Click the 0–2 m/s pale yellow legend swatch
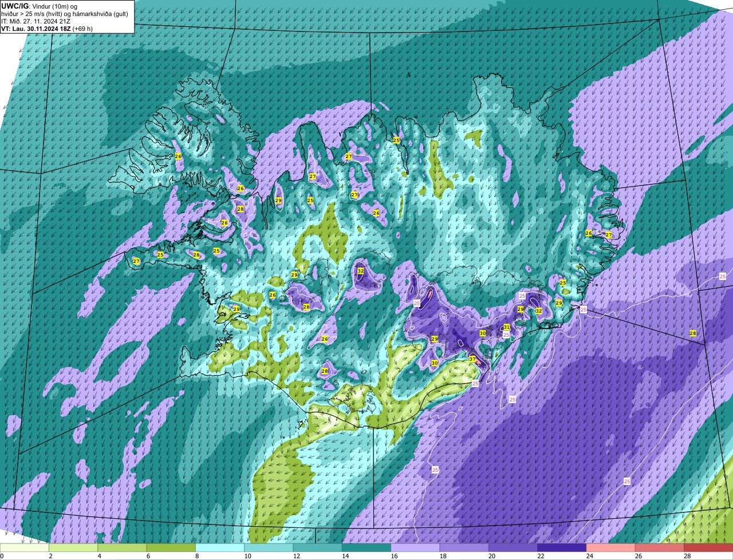 (25, 547)
